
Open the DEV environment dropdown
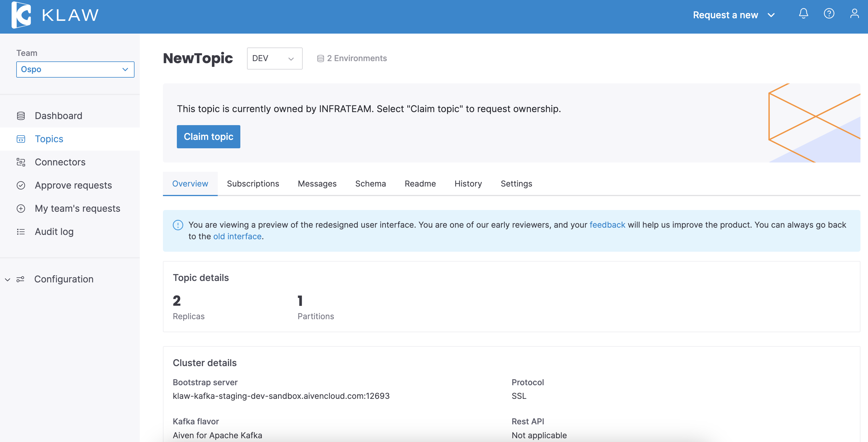[274, 59]
